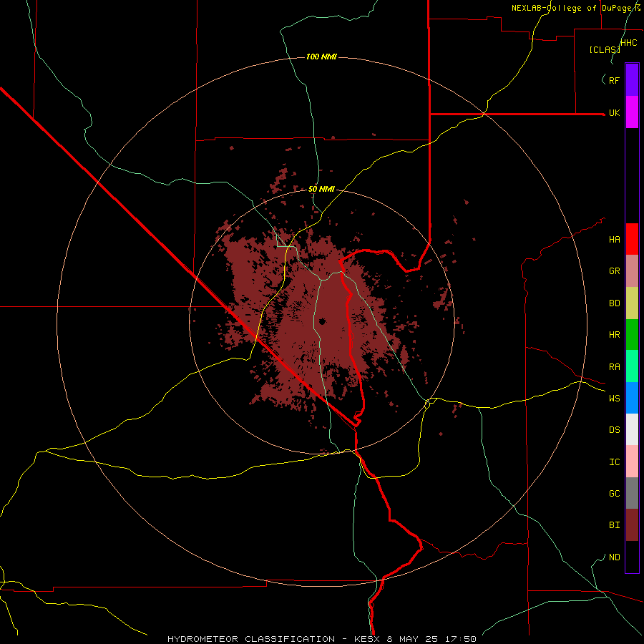Click the WS legend label
Viewport: 644px width, 644px height.
pos(614,399)
